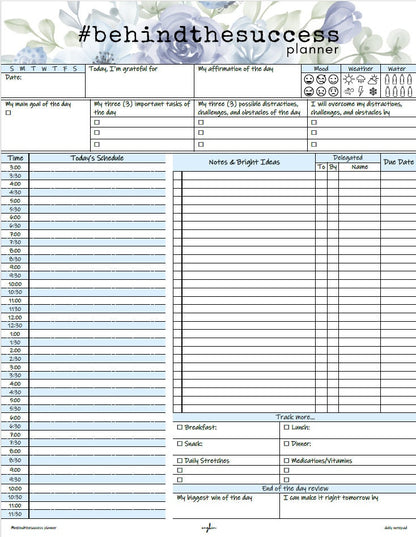Click the Due Date column header
The height and width of the screenshot is (537, 416).
(x=399, y=162)
